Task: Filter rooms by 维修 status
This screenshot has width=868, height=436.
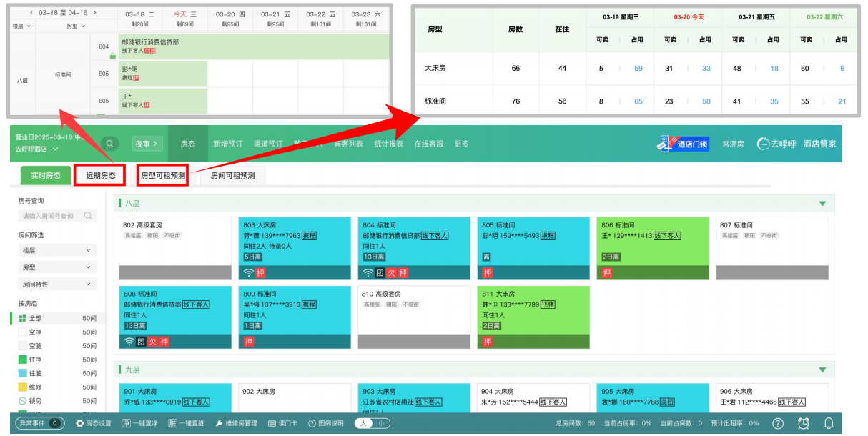Action: coord(36,386)
